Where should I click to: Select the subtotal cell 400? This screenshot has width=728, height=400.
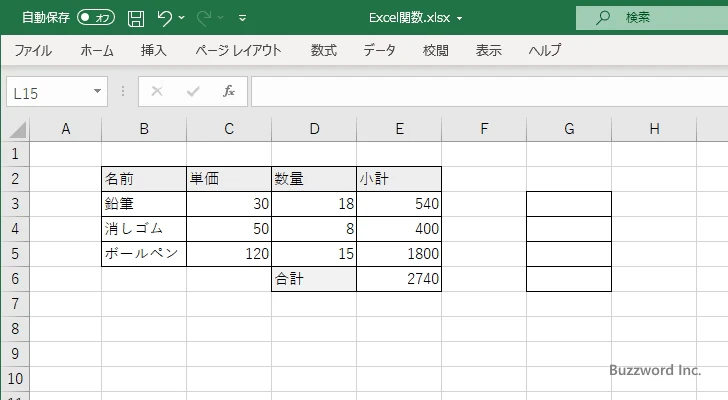point(399,229)
